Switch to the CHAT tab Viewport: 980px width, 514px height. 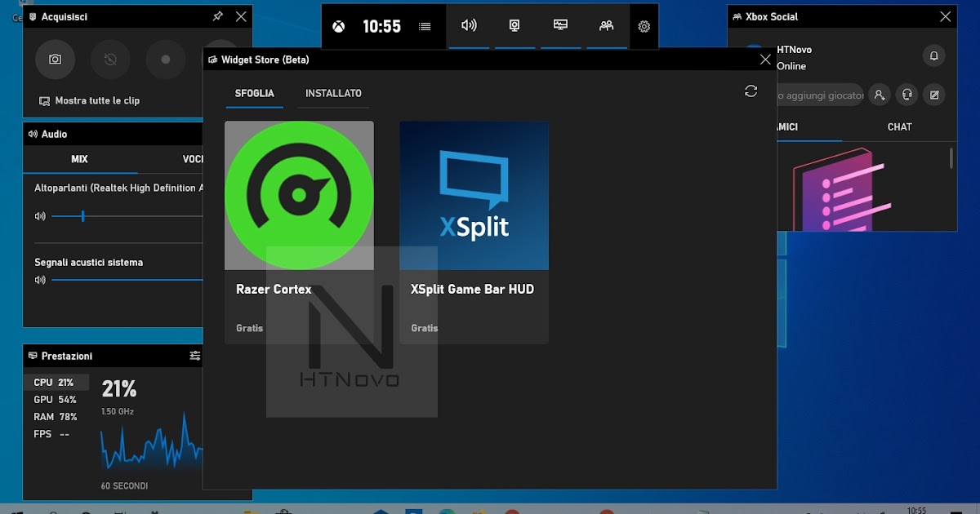pyautogui.click(x=899, y=126)
